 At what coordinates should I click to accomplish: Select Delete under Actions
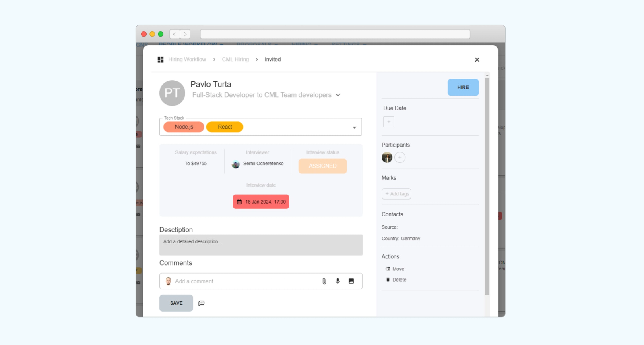coord(396,280)
